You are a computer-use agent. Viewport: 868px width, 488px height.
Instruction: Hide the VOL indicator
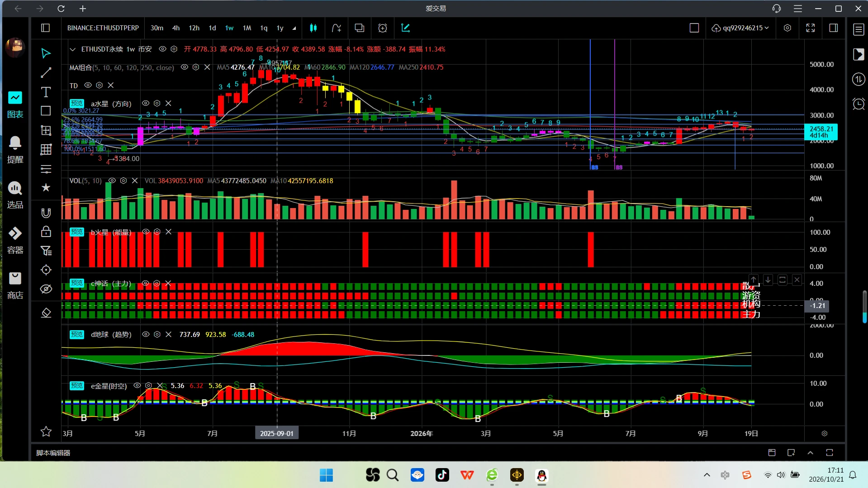[112, 180]
